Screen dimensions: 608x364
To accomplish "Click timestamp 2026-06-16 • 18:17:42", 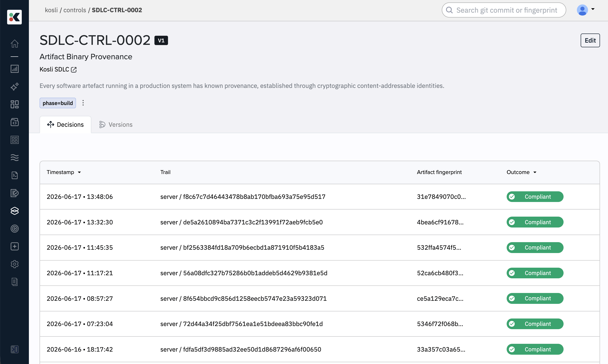I will click(x=80, y=349).
